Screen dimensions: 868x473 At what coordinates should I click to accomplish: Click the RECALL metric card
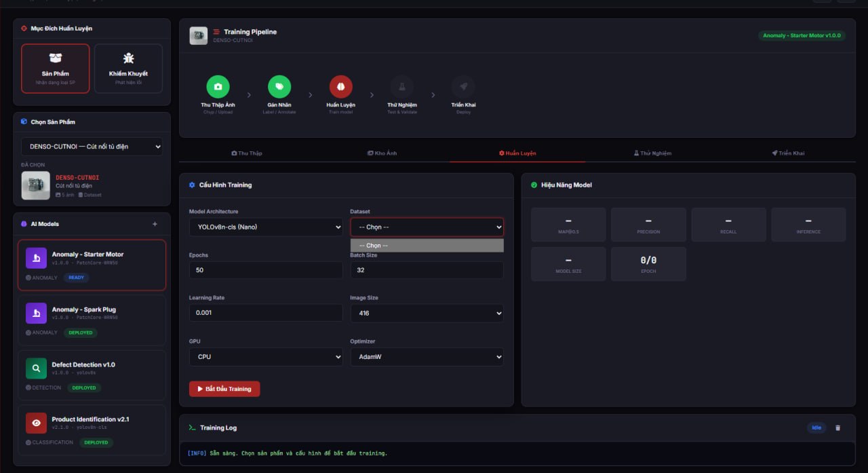[728, 225]
